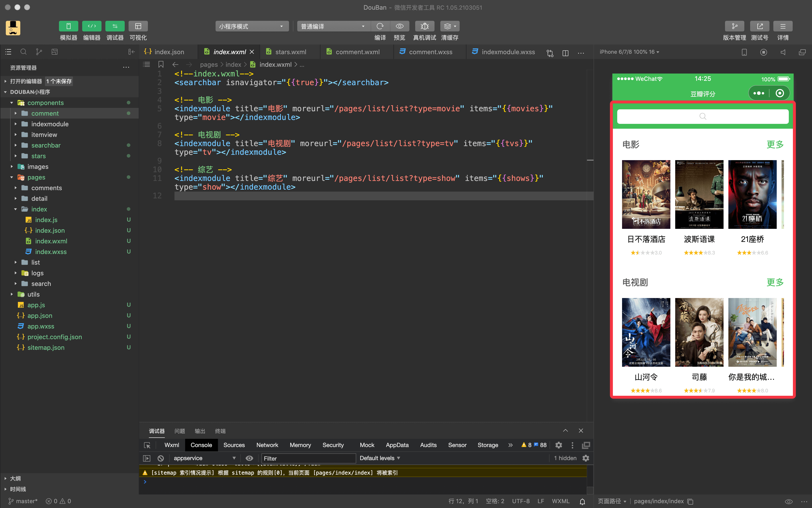The image size is (812, 508).
Task: Select the Network devtools tab
Action: click(x=268, y=445)
